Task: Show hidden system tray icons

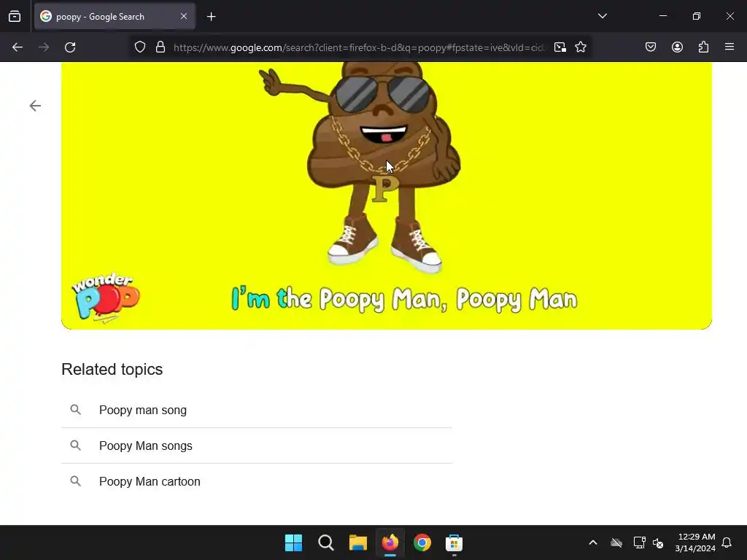Action: click(593, 542)
